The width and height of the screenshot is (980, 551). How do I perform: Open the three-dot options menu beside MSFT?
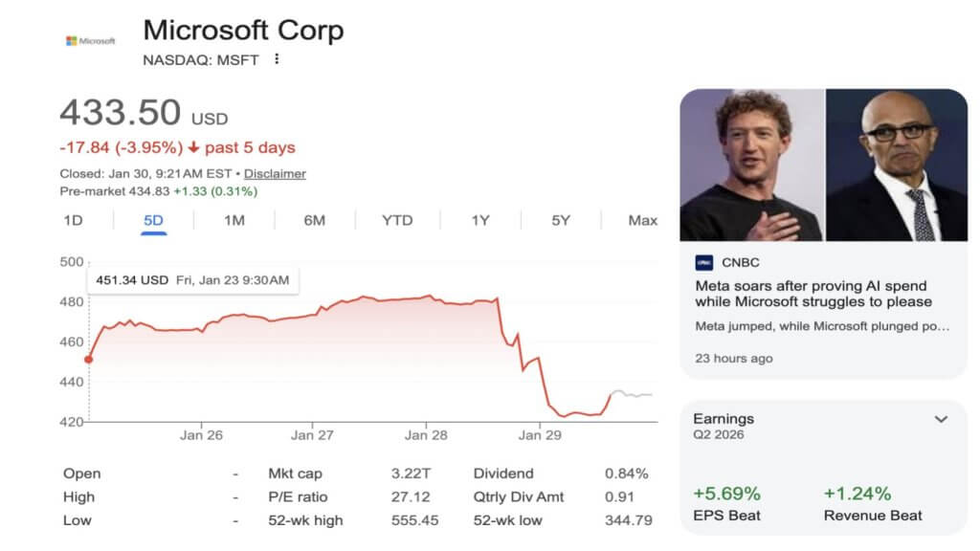click(277, 59)
